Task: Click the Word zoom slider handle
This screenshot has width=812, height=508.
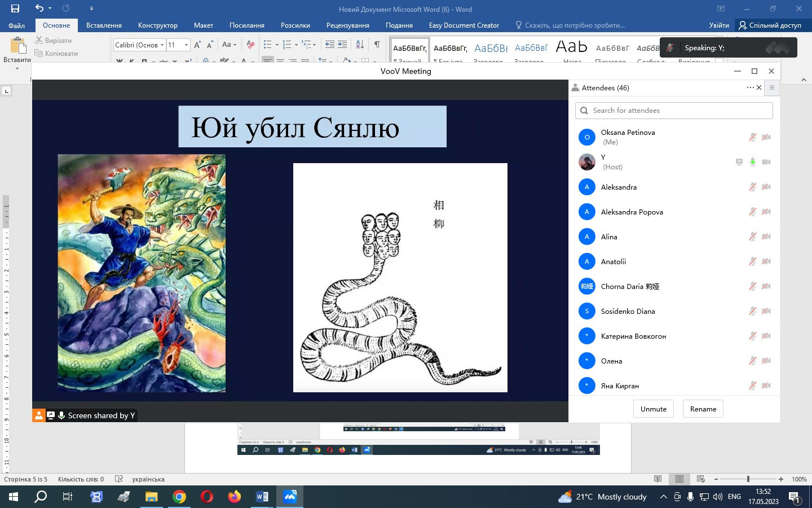Action: click(748, 479)
